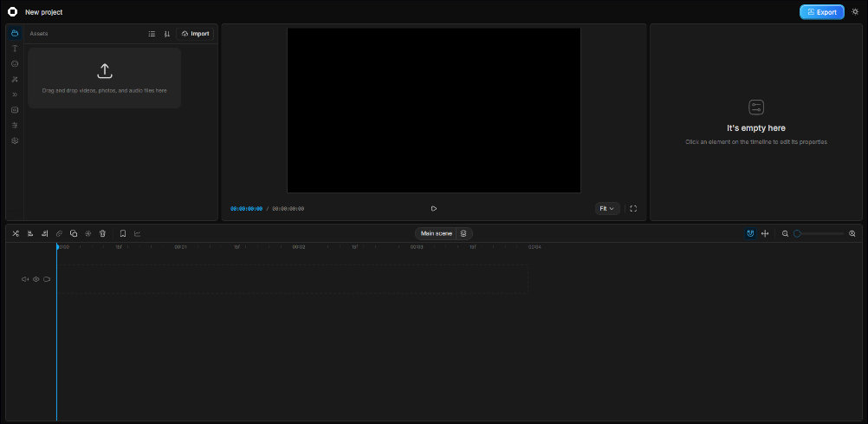This screenshot has width=868, height=424.
Task: Enter fullscreen preview mode
Action: click(x=633, y=208)
